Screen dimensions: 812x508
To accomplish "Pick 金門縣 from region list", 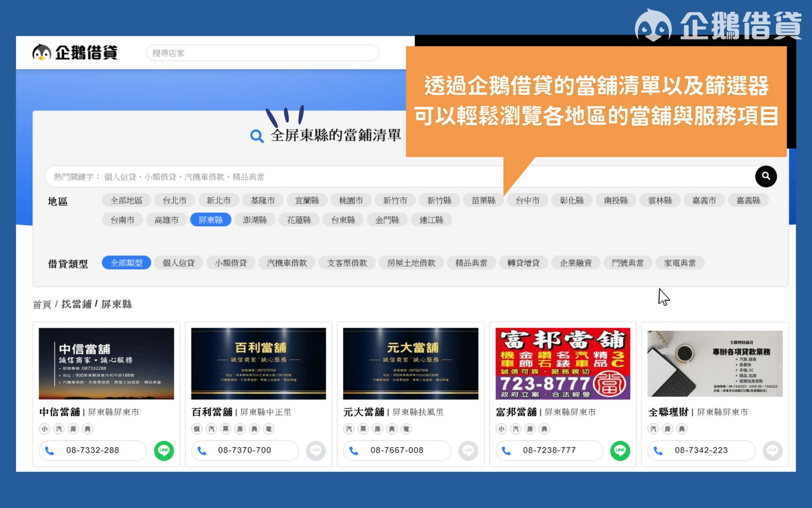I will click(x=387, y=220).
